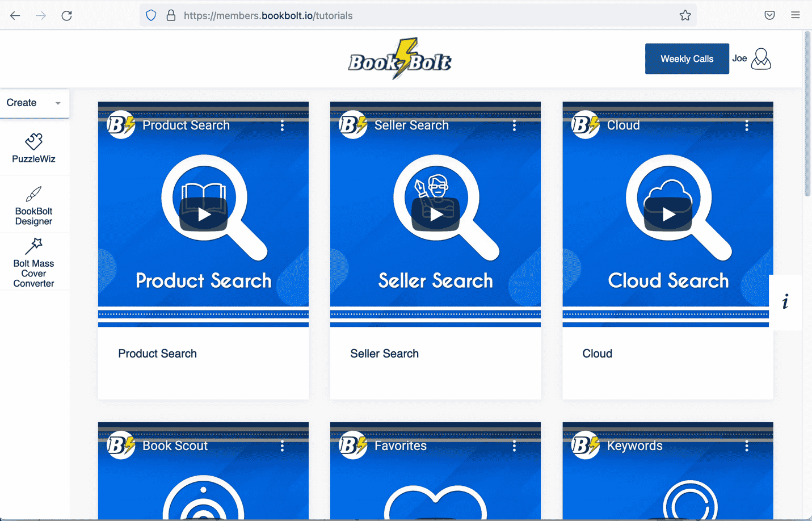The height and width of the screenshot is (521, 812).
Task: Click channel logo on Product Search video
Action: click(x=121, y=125)
